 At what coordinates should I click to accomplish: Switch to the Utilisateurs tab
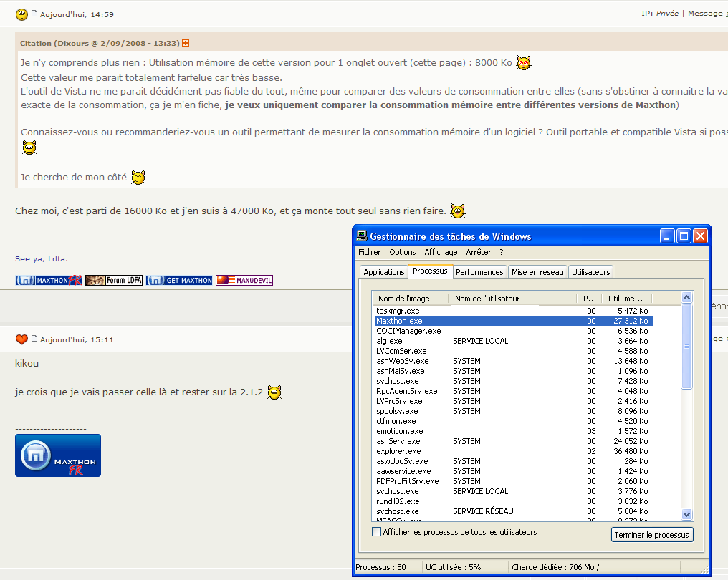[591, 272]
